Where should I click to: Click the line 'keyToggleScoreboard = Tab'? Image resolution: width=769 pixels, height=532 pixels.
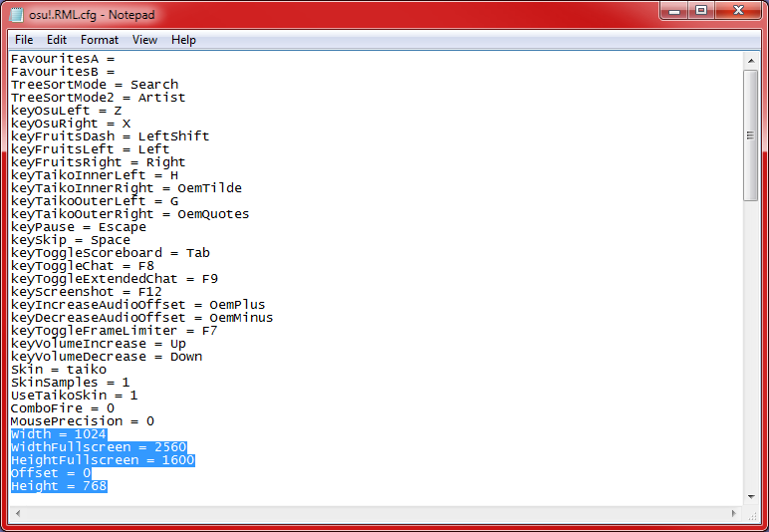click(x=111, y=253)
